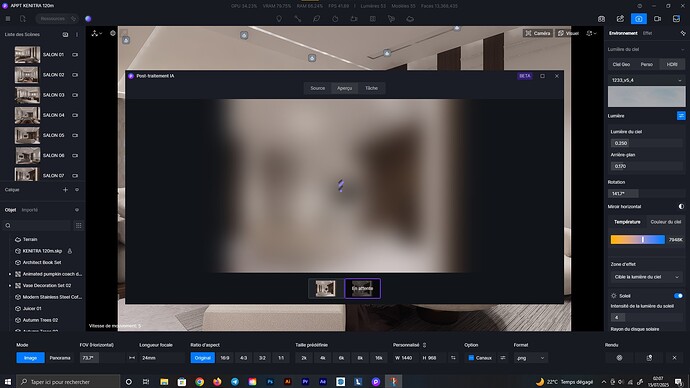Select the vegetation leaf tool icon
Screen dimensions: 690x388
[x=316, y=19]
